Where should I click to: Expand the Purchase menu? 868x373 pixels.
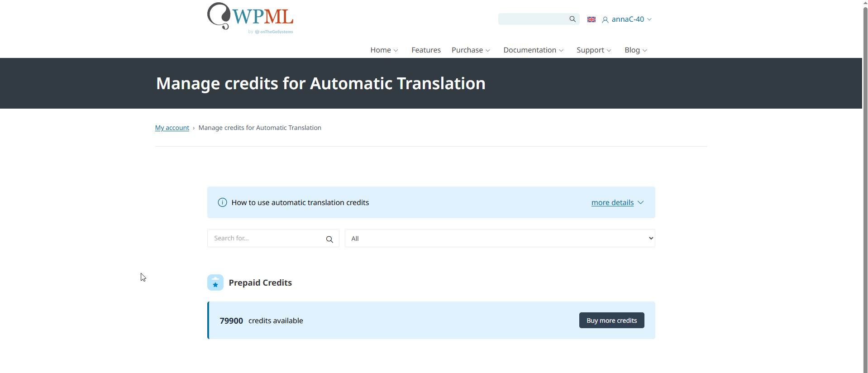471,50
